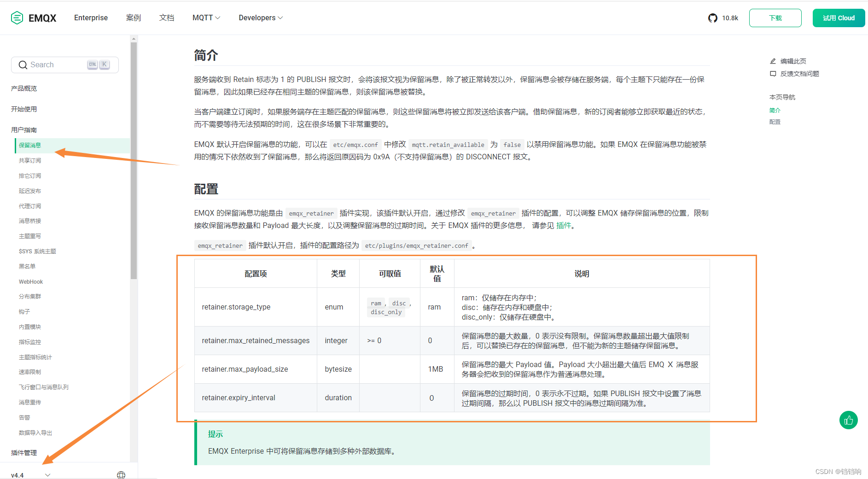Select 告警 in the sidebar

(x=24, y=418)
